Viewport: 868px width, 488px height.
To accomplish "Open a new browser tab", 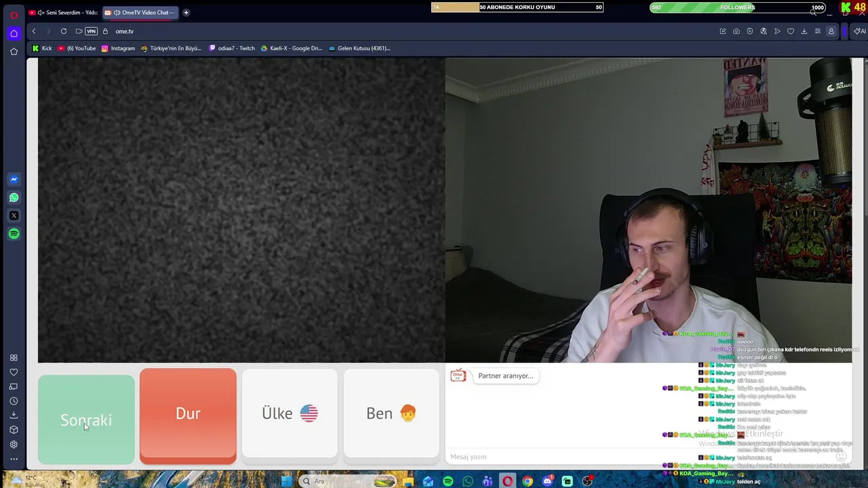I will click(186, 12).
